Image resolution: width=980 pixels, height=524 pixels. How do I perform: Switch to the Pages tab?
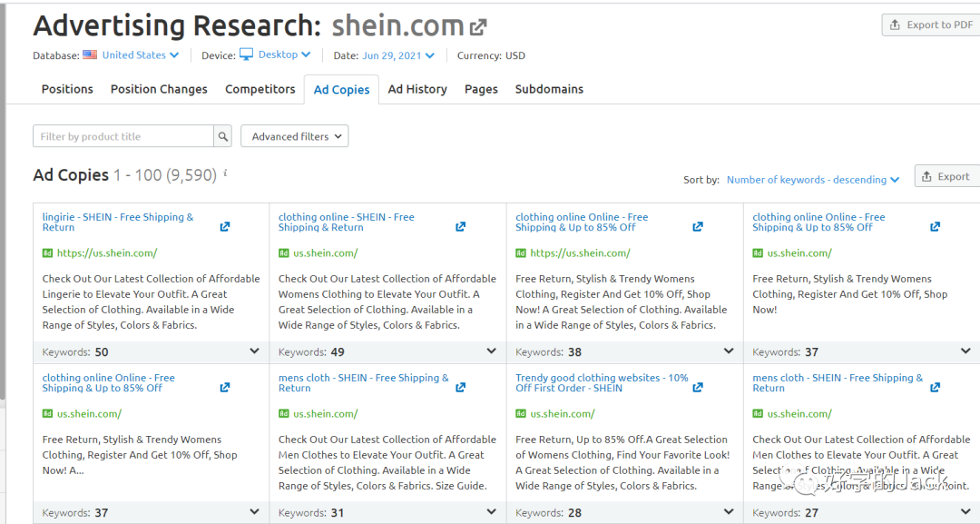481,89
